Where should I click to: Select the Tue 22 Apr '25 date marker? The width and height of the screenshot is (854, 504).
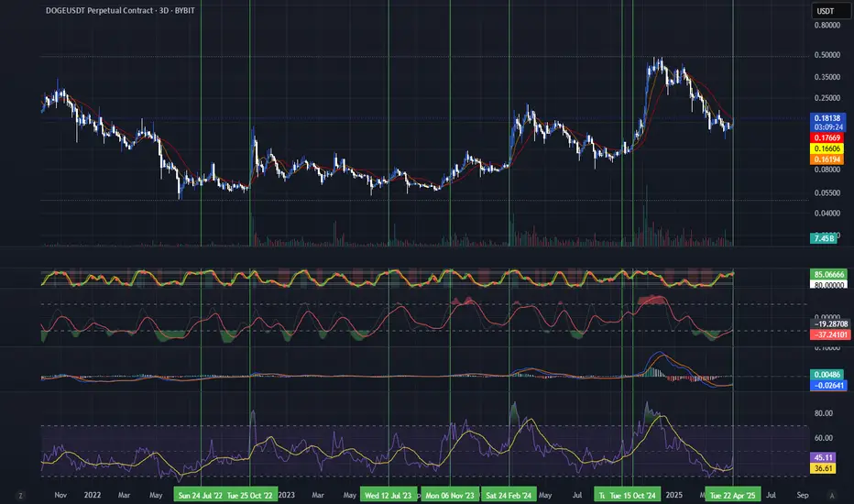tap(732, 495)
